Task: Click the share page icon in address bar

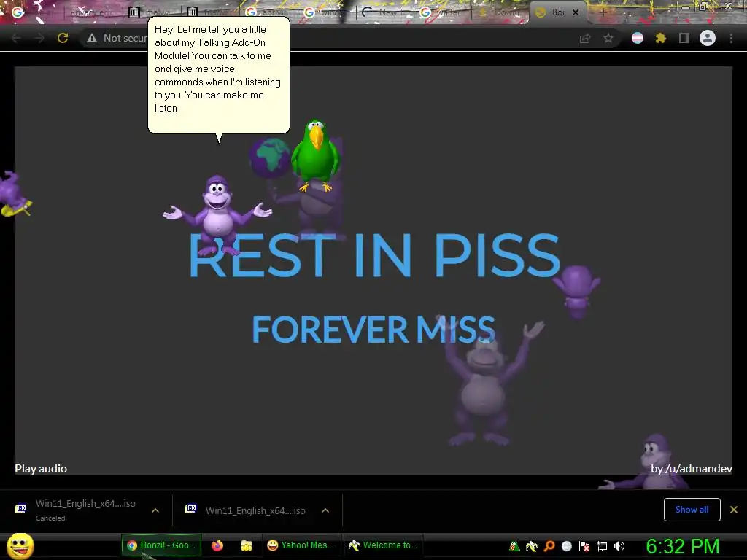Action: (x=585, y=38)
